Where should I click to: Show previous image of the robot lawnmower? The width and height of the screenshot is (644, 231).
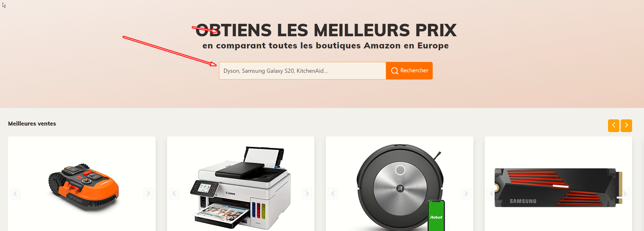pyautogui.click(x=15, y=194)
